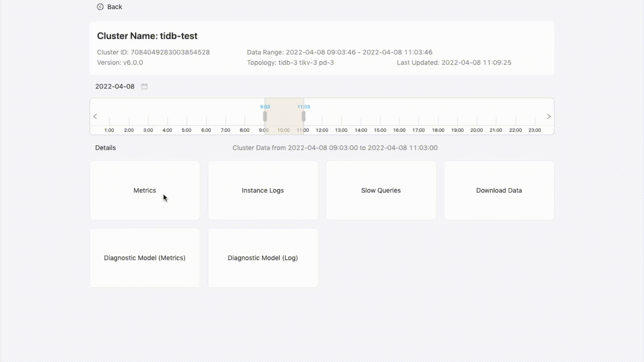Viewport: 644px width, 362px height.
Task: Grab the 9:03 range start handle
Action: pos(265,116)
